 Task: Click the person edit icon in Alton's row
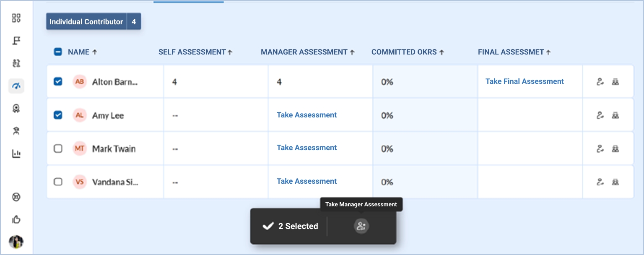(600, 82)
